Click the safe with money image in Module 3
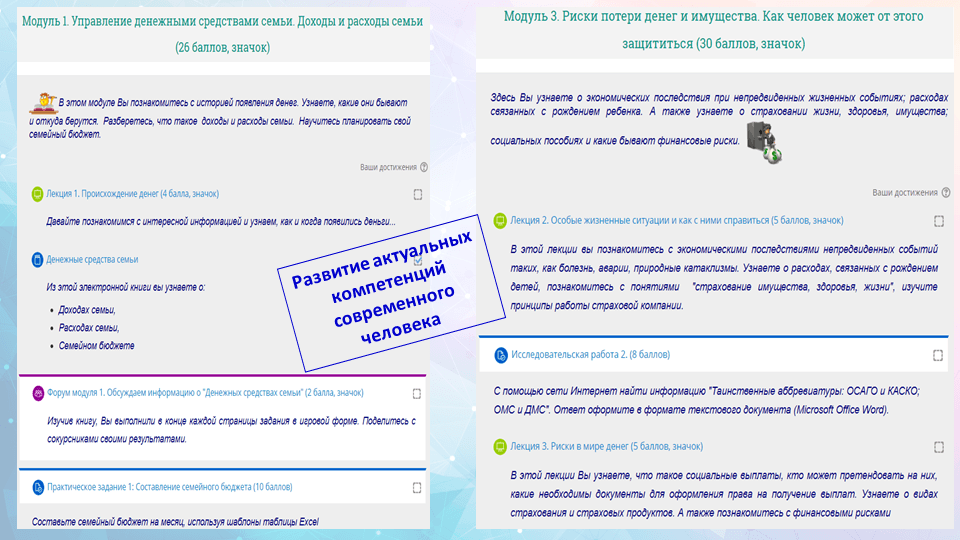Screen dimensions: 960x540 coord(764,142)
